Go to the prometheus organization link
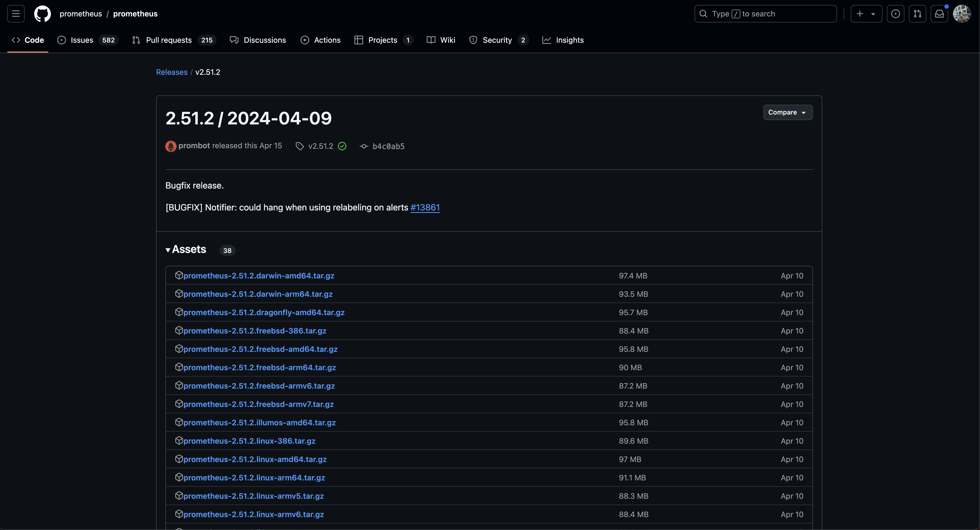Image resolution: width=980 pixels, height=530 pixels. click(x=81, y=14)
